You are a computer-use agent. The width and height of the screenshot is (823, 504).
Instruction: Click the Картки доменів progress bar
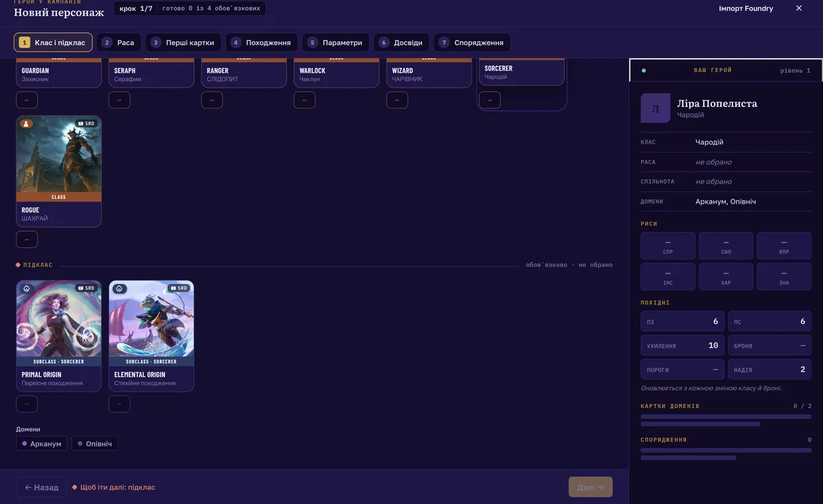(x=726, y=416)
